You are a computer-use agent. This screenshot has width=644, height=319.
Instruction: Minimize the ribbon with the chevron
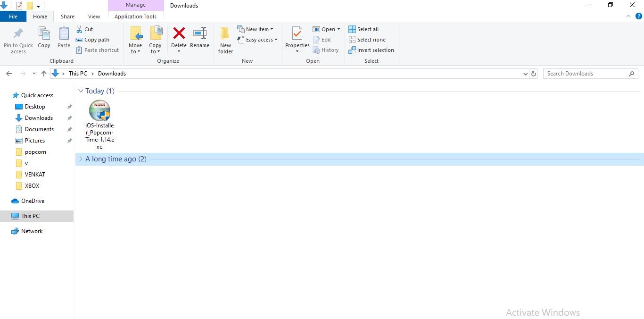coord(628,16)
